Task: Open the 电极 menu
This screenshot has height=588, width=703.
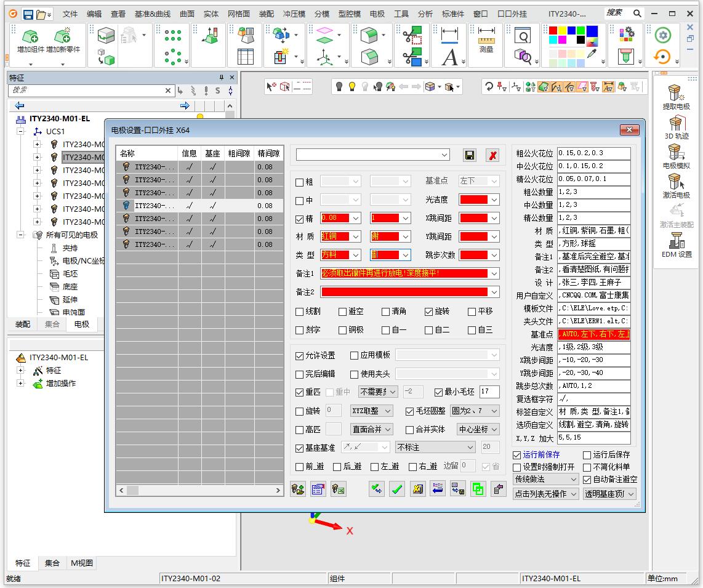Action: 377,14
